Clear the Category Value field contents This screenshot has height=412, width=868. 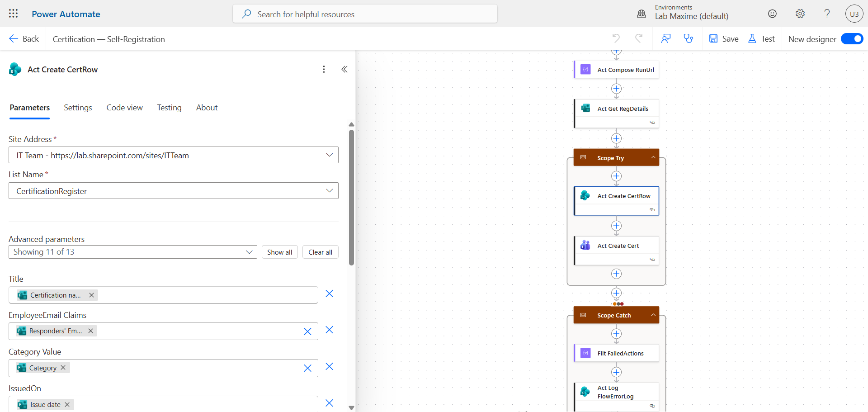click(x=307, y=368)
